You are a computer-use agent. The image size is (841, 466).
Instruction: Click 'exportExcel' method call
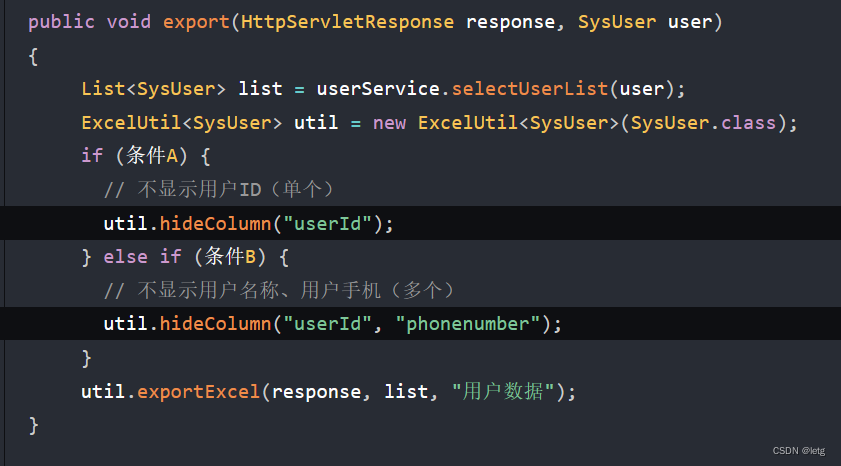(x=198, y=392)
